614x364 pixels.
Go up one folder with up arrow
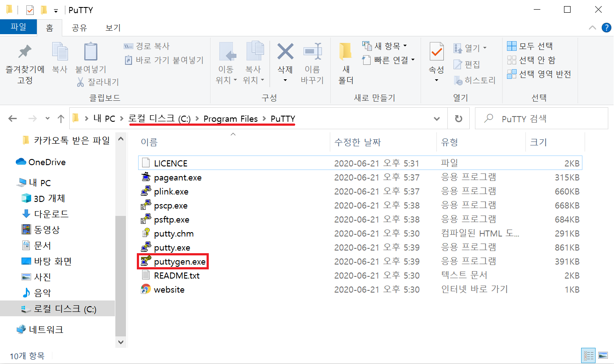tap(61, 118)
